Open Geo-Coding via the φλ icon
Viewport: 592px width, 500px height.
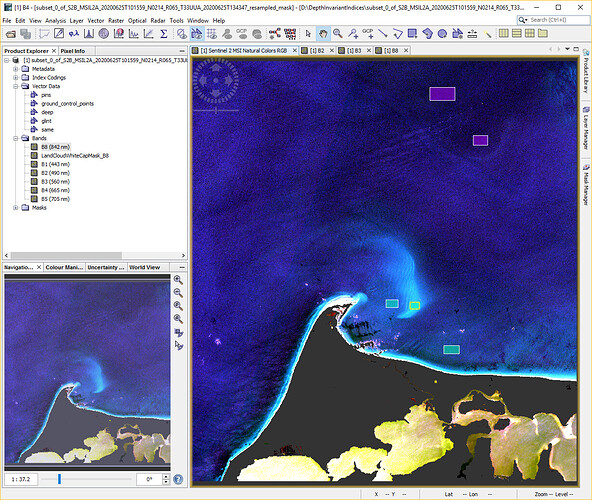74,34
